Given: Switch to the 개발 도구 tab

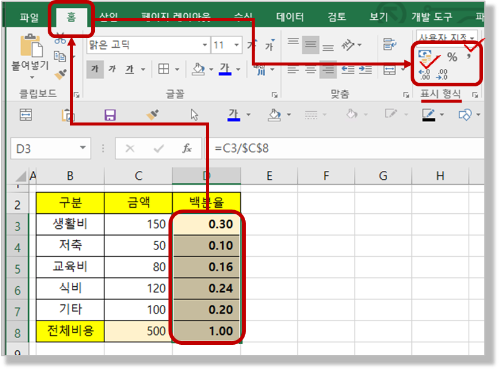Looking at the screenshot, I should tap(432, 17).
